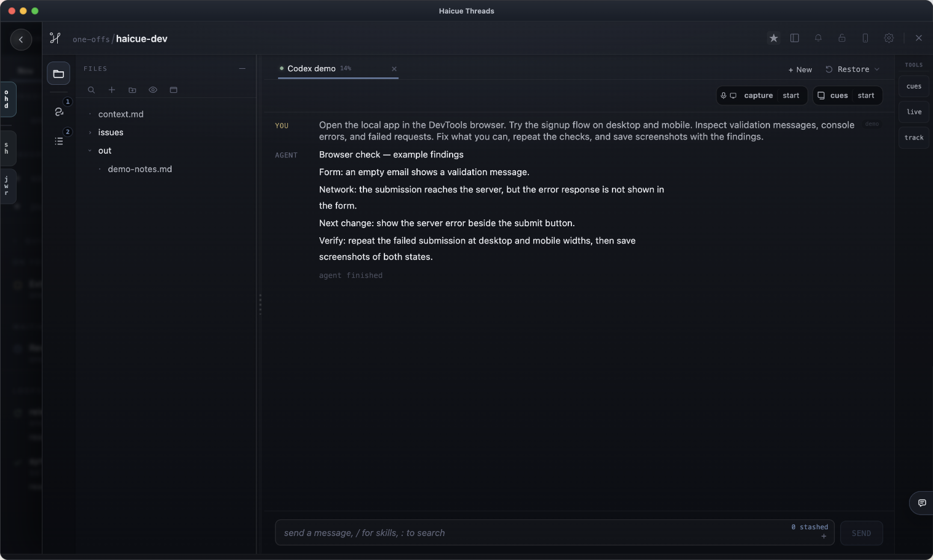Expand the issues folder chevron
The height and width of the screenshot is (560, 933).
90,132
